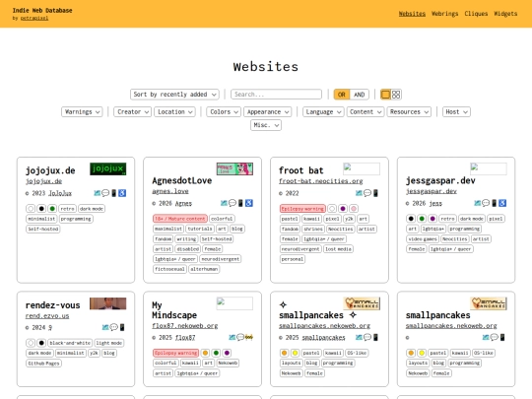The width and height of the screenshot is (532, 399).
Task: Visit the agnes.love site link
Action: 170,191
